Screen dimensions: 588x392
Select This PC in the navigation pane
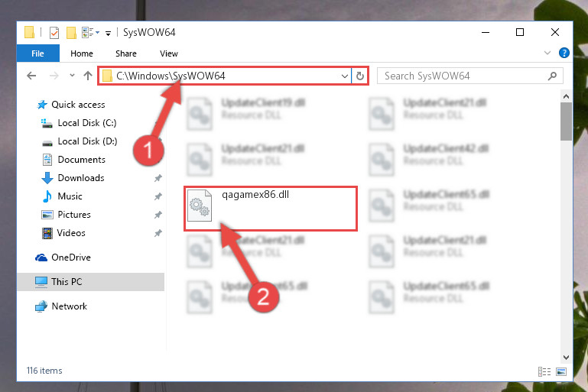(91, 282)
